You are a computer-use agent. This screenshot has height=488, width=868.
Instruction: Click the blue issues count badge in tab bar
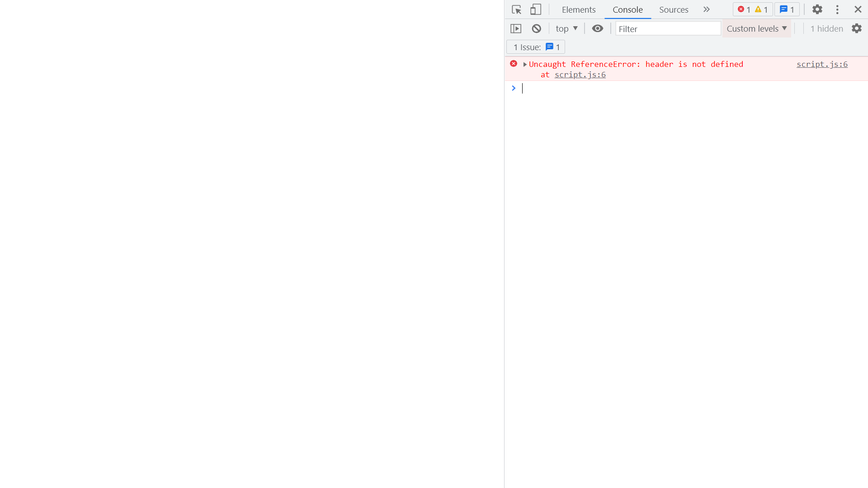(787, 9)
